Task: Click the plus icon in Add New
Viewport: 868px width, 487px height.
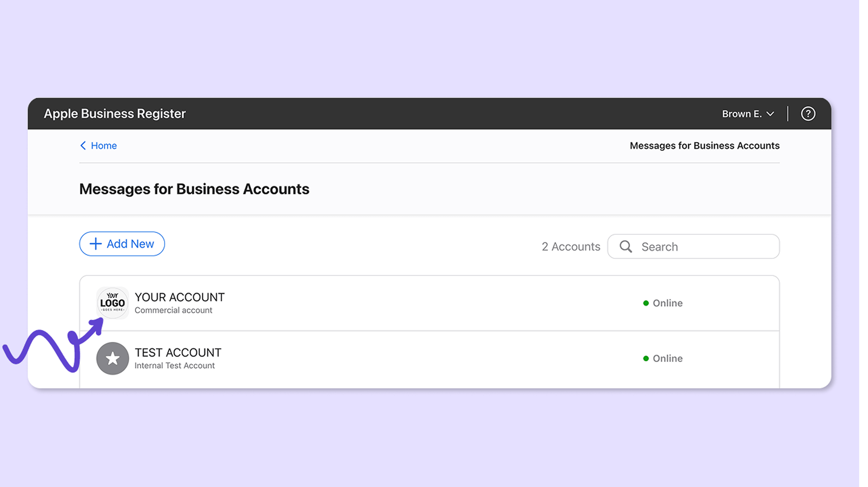Action: [x=96, y=244]
